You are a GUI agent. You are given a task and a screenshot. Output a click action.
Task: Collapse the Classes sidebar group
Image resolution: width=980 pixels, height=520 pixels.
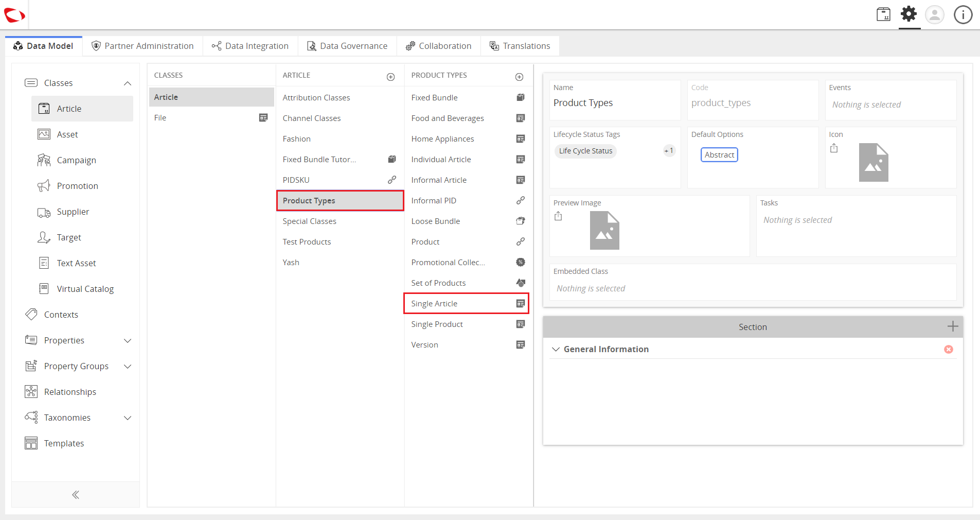[x=128, y=83]
